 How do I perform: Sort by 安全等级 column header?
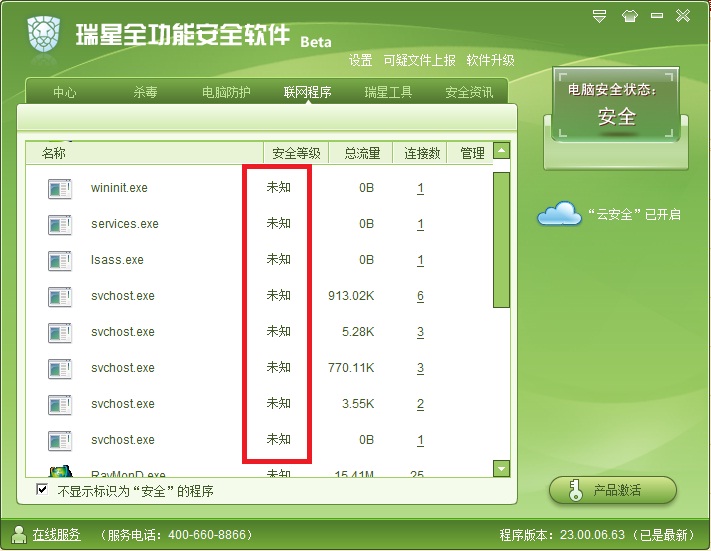pyautogui.click(x=296, y=153)
